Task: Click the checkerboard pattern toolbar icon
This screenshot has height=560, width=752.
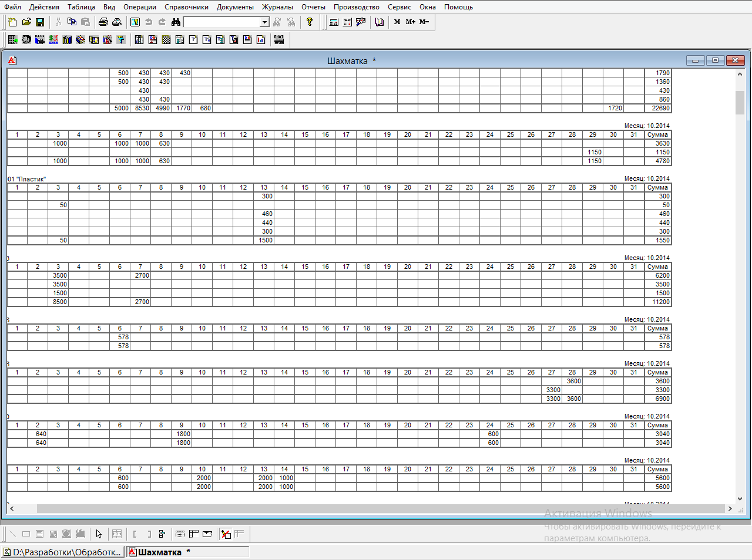Action: pyautogui.click(x=166, y=39)
